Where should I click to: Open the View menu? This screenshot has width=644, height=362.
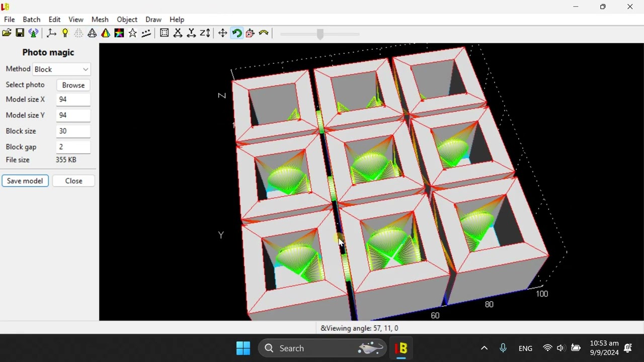pyautogui.click(x=76, y=20)
